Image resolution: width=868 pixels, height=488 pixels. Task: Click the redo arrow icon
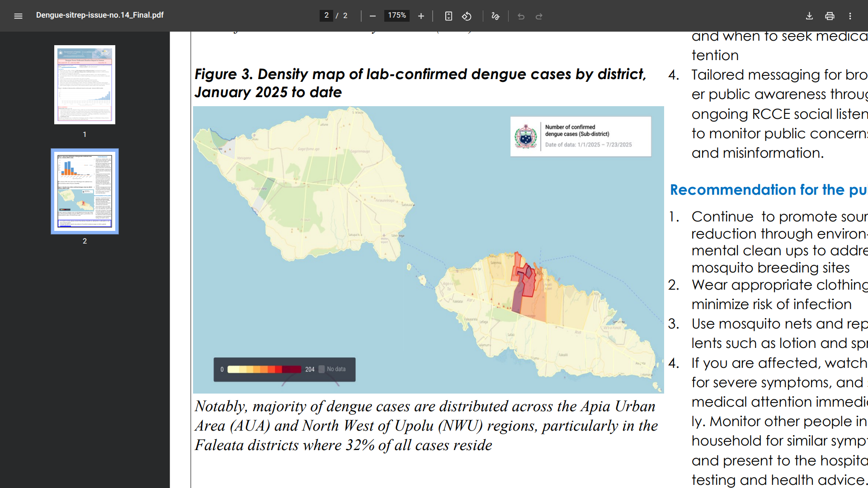pos(539,16)
